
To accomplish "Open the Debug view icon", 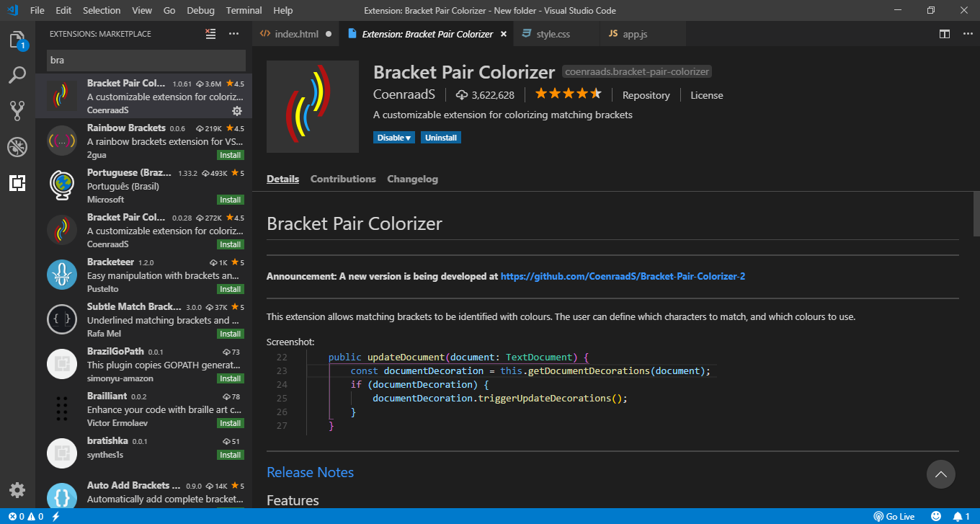I will [x=17, y=147].
